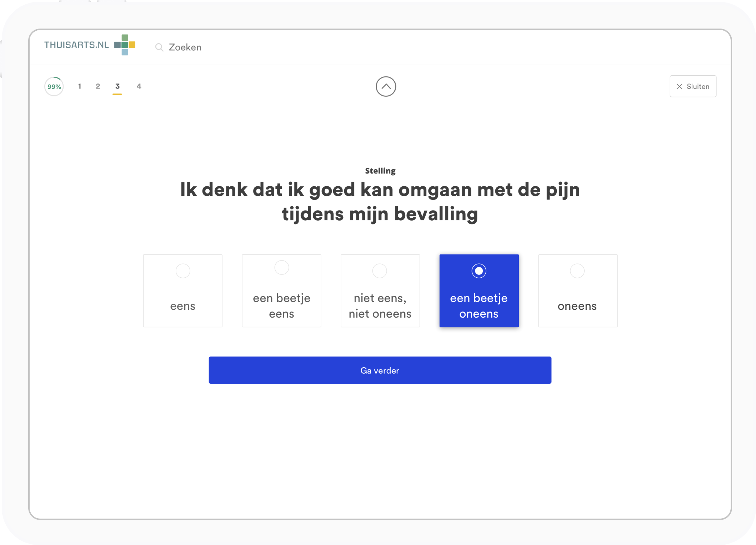Image resolution: width=756 pixels, height=545 pixels.
Task: Choose 'niet eens, niet oneens' radio
Action: [x=380, y=271]
